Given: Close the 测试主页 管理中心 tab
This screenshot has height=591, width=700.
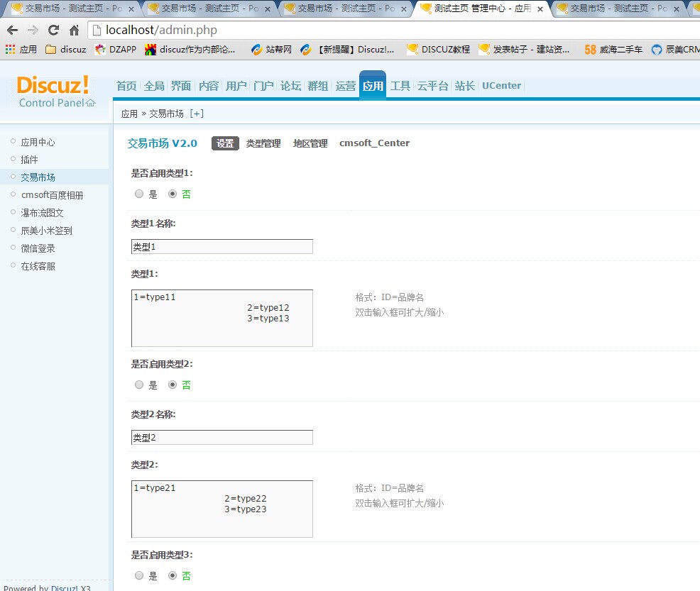Looking at the screenshot, I should (x=540, y=9).
